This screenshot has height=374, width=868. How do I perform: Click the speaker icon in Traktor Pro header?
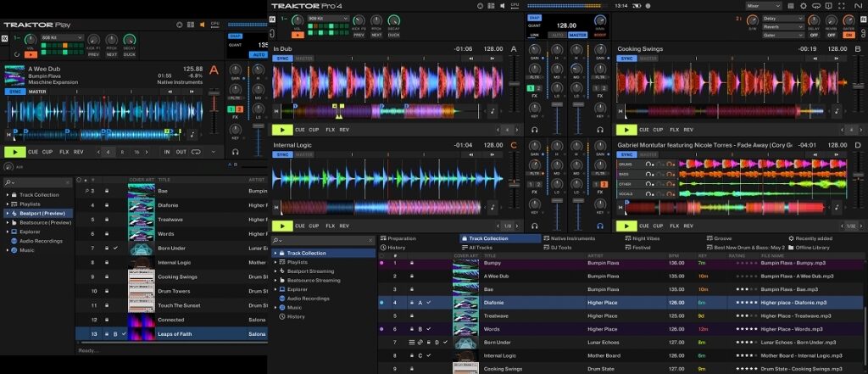502,6
